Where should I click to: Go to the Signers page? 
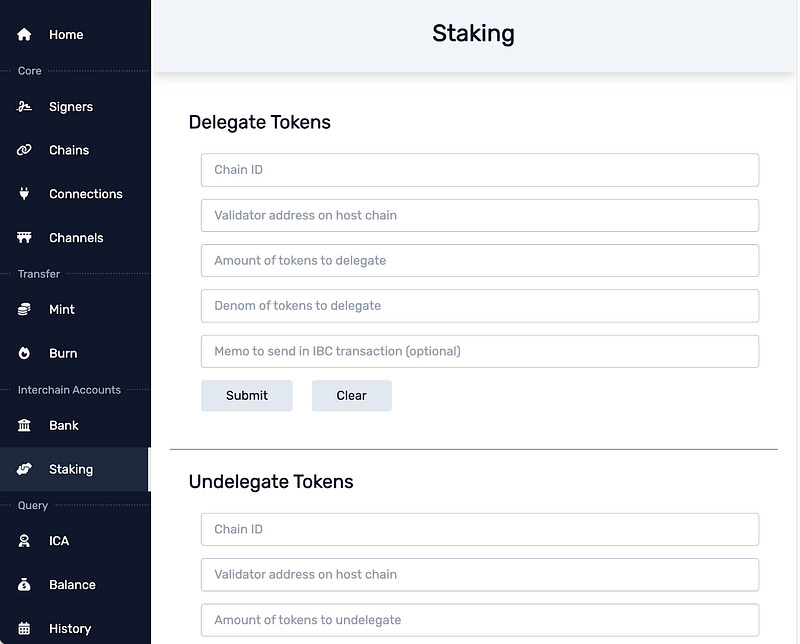pyautogui.click(x=75, y=107)
